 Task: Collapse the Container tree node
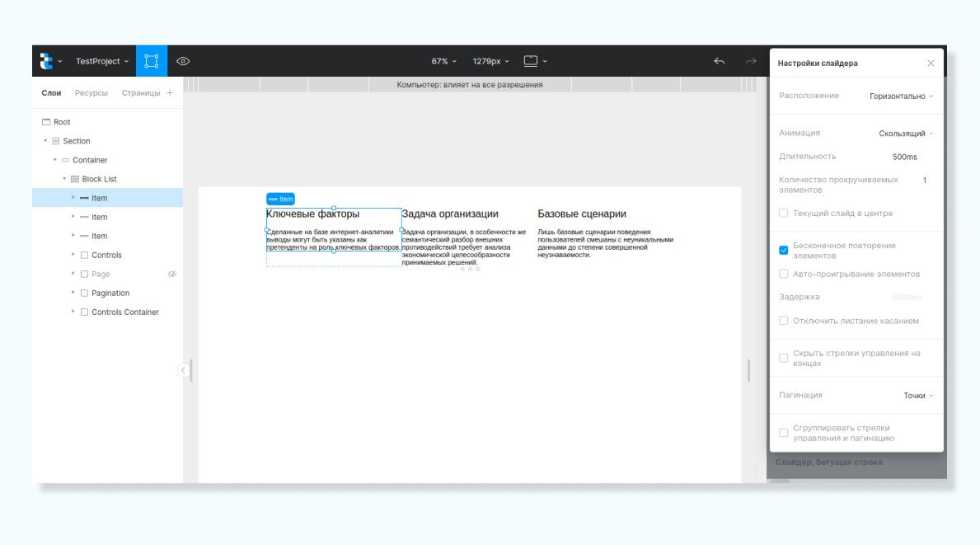coord(54,160)
